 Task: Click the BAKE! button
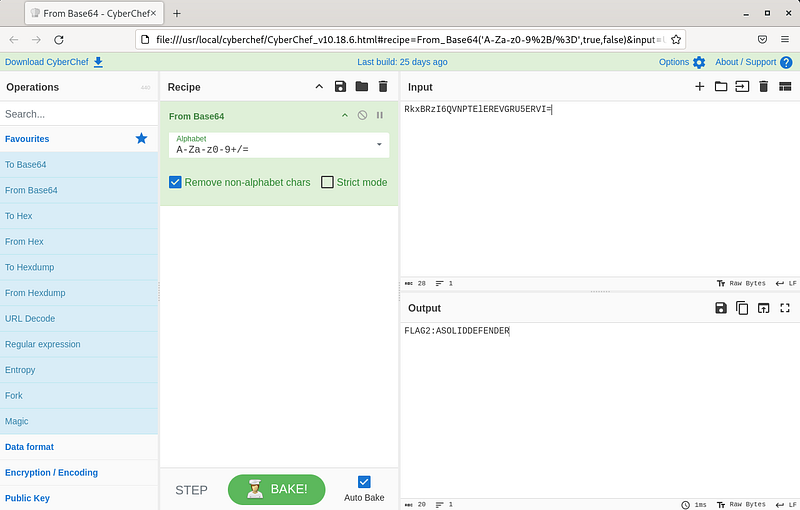click(277, 490)
